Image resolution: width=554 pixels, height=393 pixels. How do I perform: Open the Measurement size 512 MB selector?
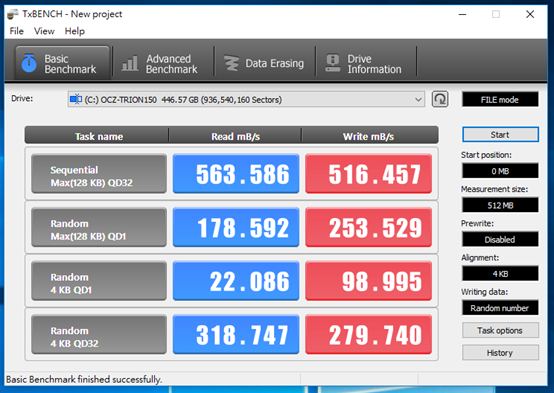[x=500, y=205]
